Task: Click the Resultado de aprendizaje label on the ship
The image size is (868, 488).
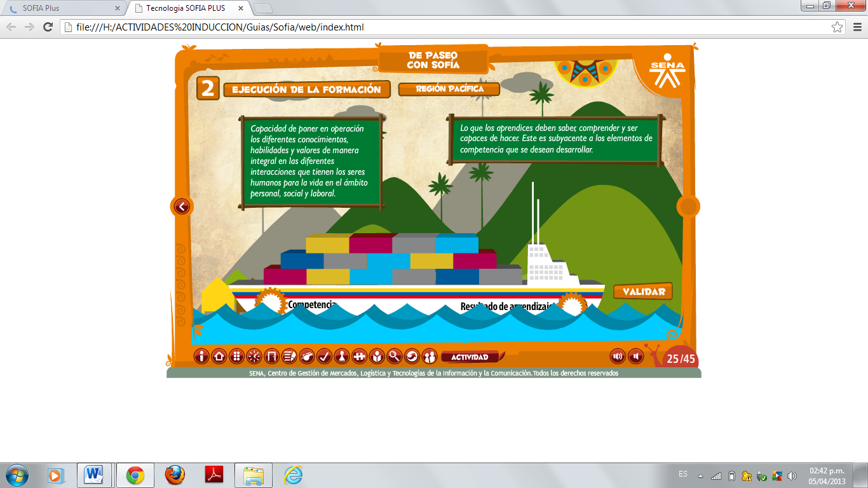Action: (506, 307)
